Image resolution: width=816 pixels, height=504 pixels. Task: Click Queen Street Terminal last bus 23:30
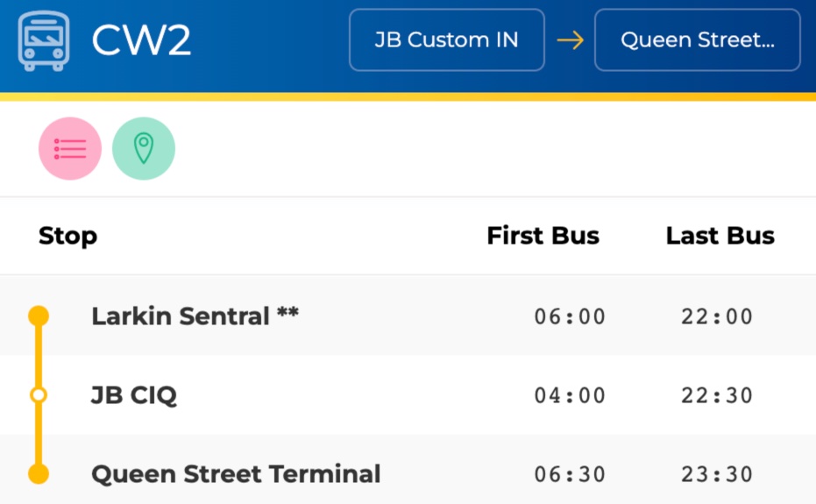[717, 474]
